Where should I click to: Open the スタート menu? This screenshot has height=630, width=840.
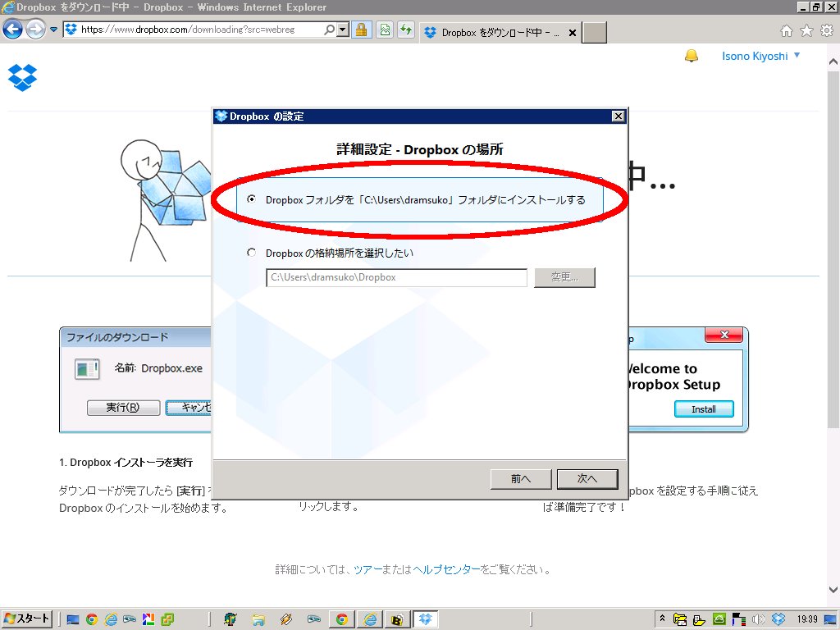pos(27,619)
